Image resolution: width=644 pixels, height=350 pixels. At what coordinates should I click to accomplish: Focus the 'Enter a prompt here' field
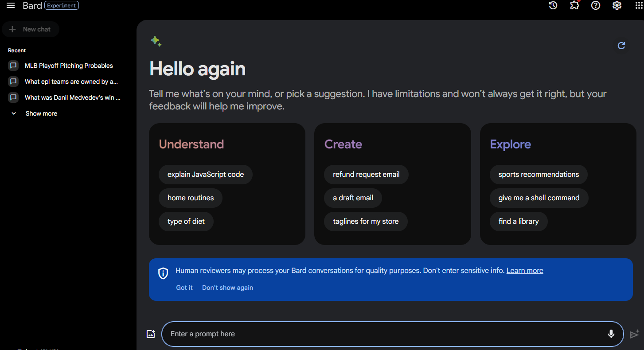click(x=392, y=334)
